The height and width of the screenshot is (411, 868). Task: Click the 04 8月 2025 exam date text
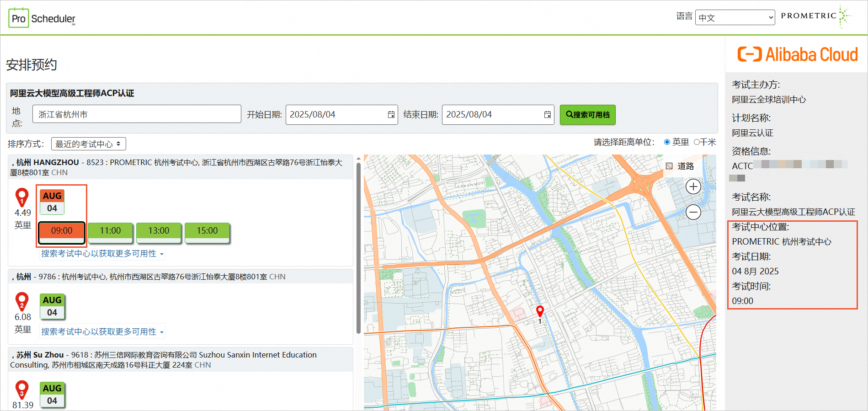point(755,272)
